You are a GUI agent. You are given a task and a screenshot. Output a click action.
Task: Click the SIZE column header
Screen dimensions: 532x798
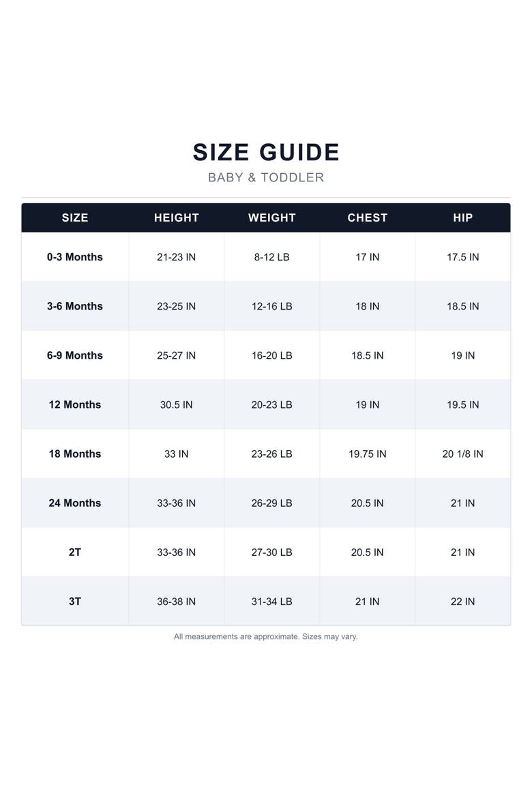(x=75, y=218)
